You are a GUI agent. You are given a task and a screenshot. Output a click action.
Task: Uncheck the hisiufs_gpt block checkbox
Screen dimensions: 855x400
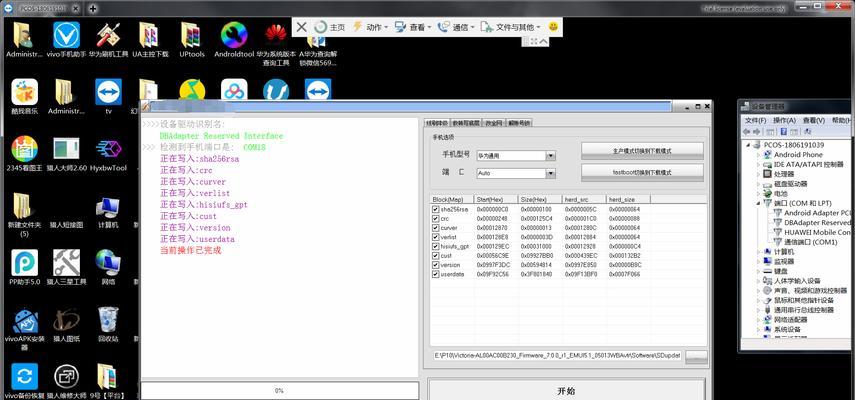point(435,246)
